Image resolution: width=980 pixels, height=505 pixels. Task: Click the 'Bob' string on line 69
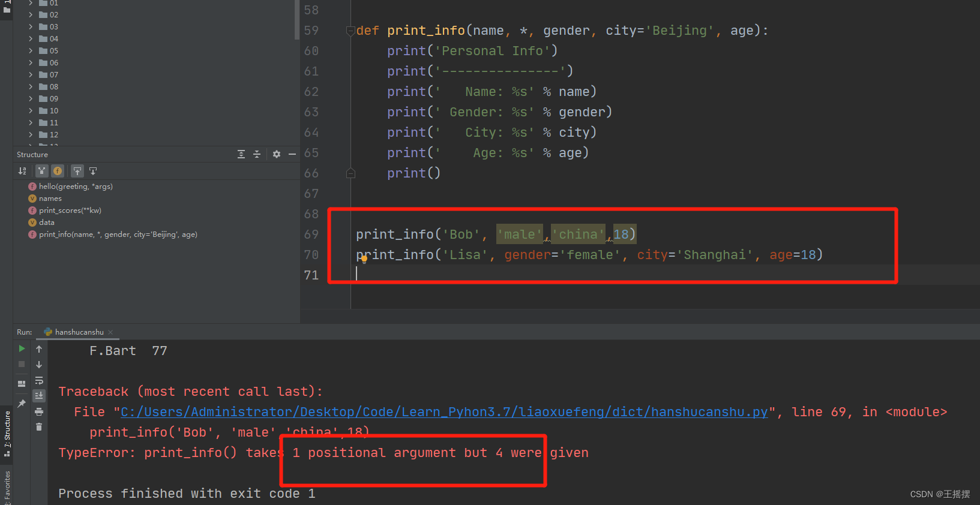461,235
